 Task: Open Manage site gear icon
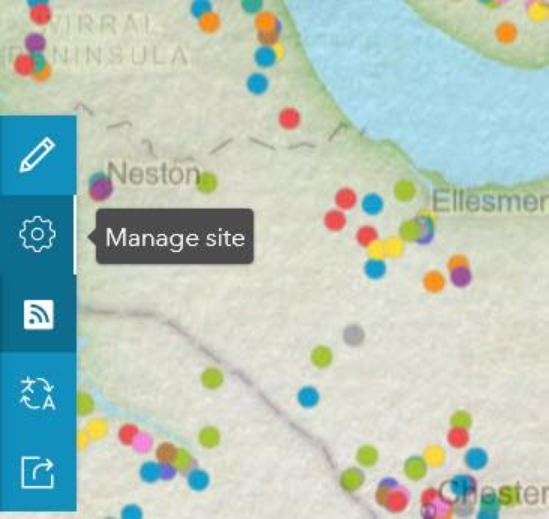(x=37, y=234)
